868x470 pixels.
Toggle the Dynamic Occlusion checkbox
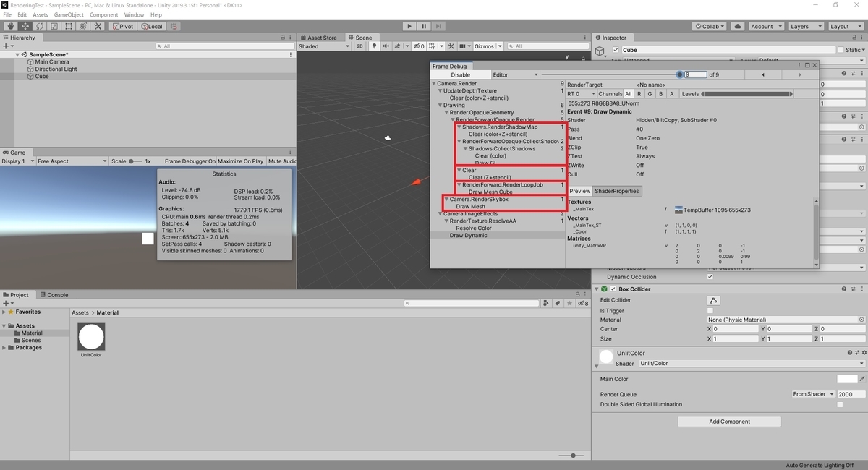click(710, 277)
